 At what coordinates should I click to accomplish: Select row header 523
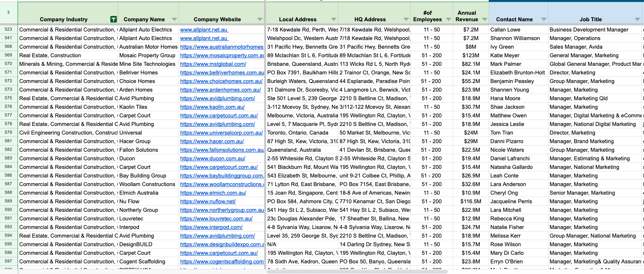(x=9, y=29)
